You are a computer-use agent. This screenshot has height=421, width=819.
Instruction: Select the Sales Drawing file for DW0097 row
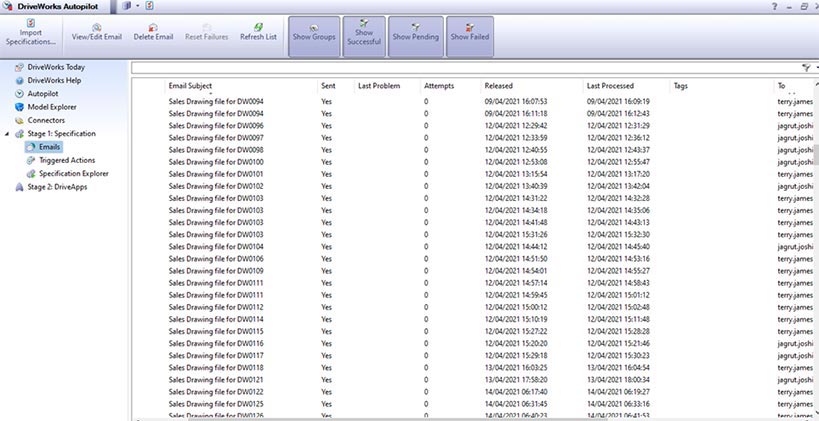(x=473, y=138)
